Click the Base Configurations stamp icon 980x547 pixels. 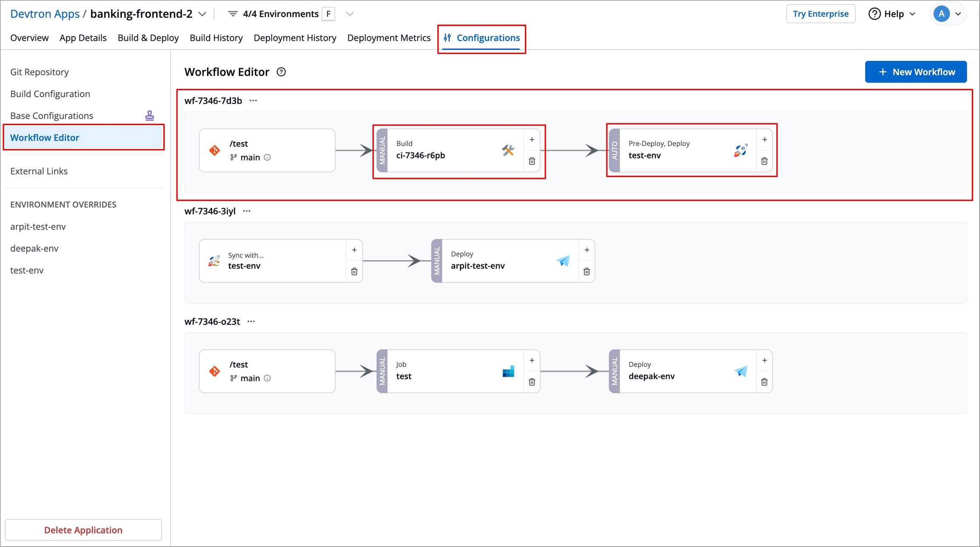click(150, 116)
